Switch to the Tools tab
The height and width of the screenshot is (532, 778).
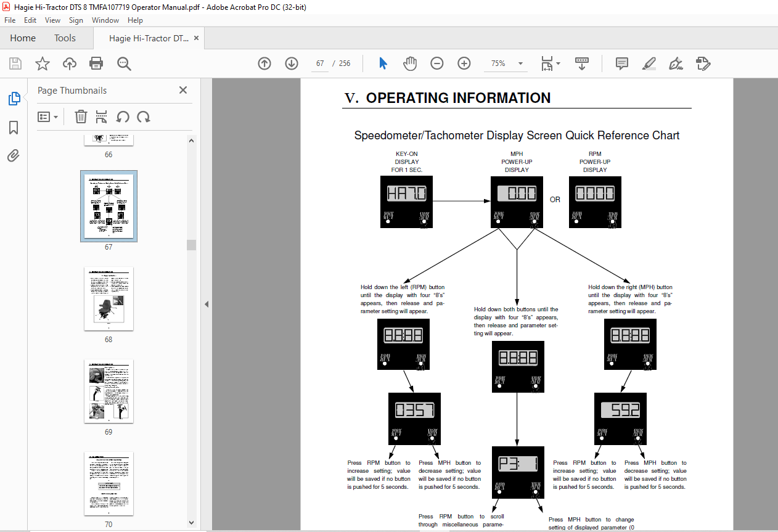coord(65,38)
